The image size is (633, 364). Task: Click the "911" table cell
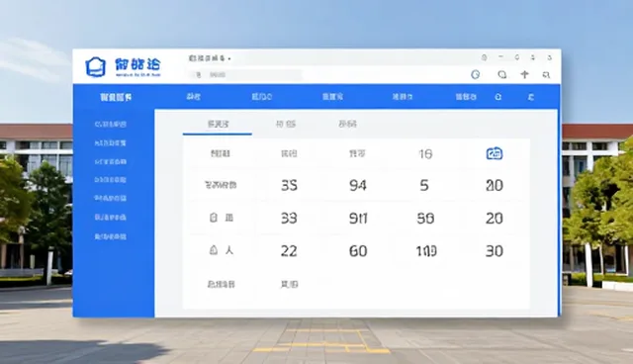[x=358, y=219]
